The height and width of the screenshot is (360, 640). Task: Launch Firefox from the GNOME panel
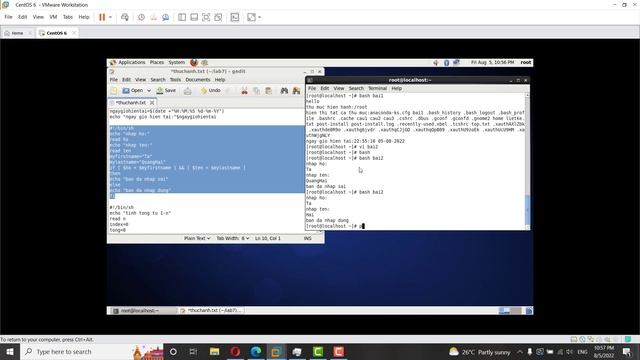[194, 62]
